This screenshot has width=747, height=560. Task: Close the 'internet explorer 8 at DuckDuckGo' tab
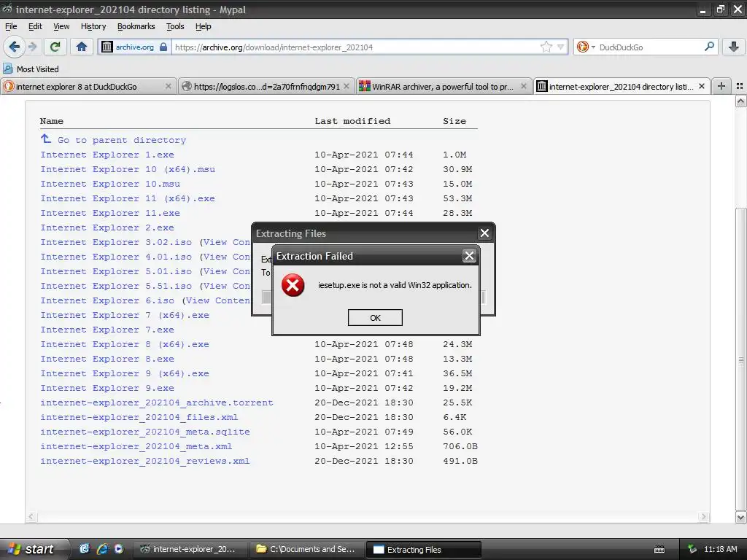[169, 86]
